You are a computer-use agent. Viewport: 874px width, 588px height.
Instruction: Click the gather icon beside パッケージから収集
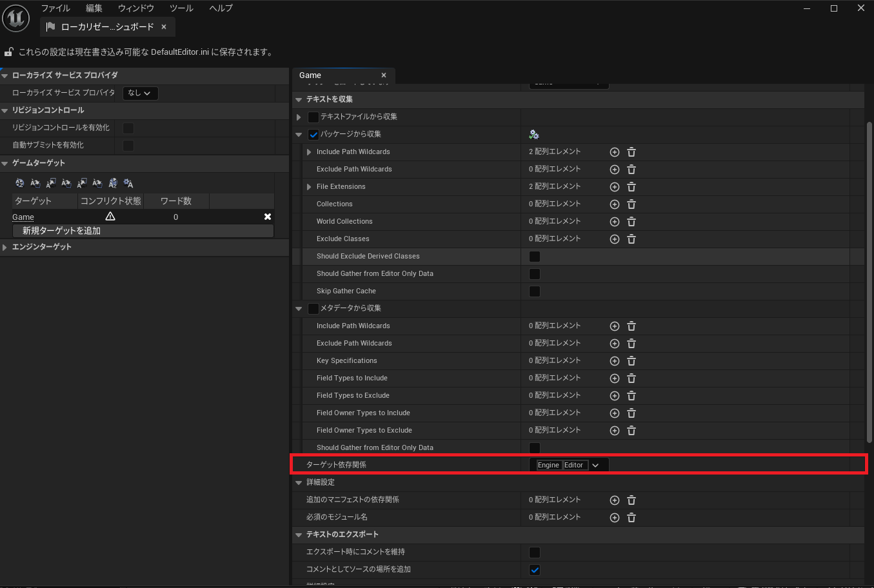[x=534, y=134]
